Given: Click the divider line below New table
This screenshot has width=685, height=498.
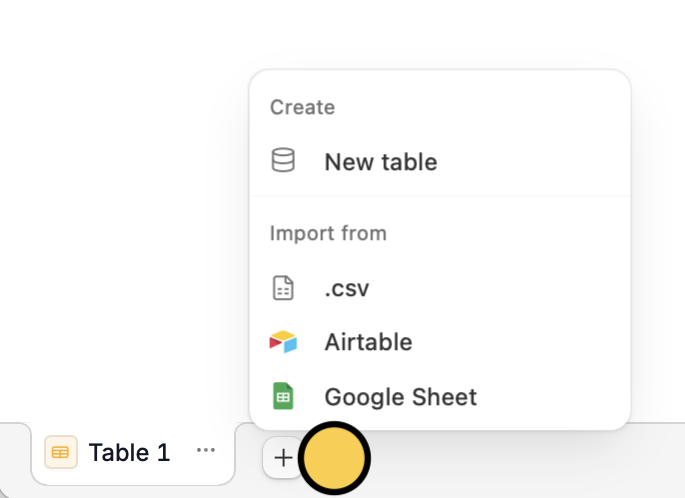Looking at the screenshot, I should (440, 196).
